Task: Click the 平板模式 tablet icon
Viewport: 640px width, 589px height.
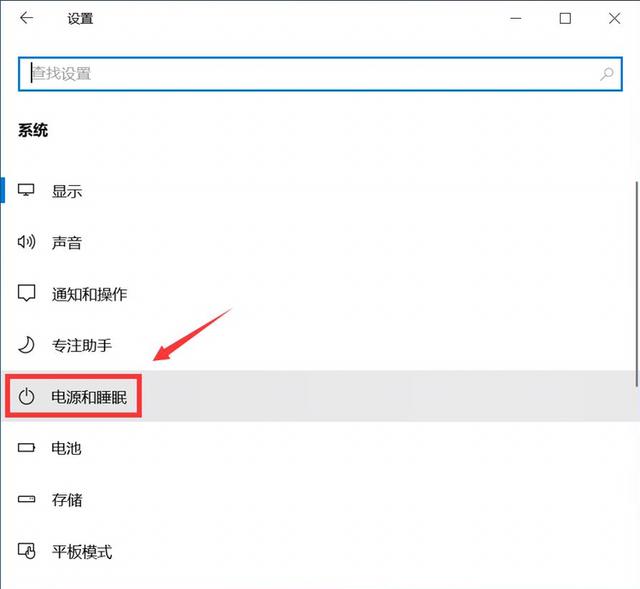Action: pos(26,551)
